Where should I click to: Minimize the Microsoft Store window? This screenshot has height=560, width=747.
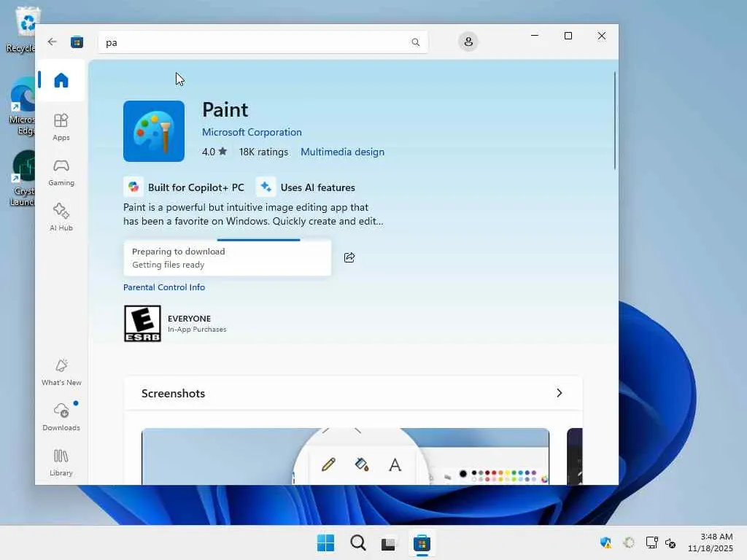[535, 36]
